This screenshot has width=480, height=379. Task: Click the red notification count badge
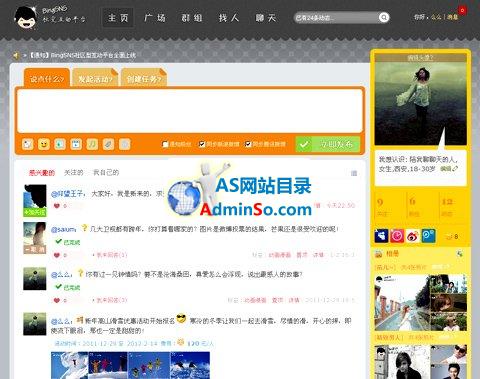[462, 10]
